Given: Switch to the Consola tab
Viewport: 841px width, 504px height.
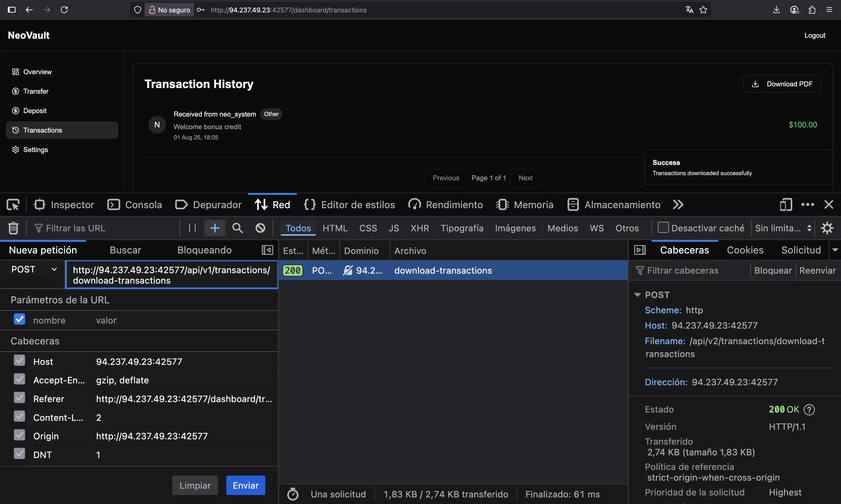Looking at the screenshot, I should (135, 205).
